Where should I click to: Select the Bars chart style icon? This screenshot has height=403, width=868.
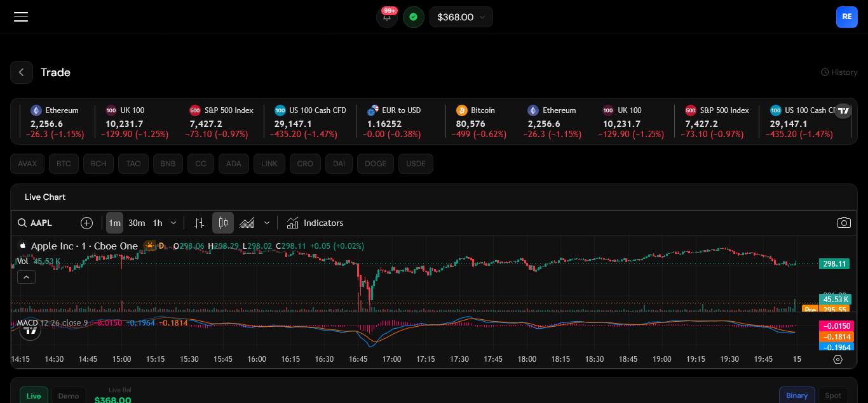click(200, 223)
